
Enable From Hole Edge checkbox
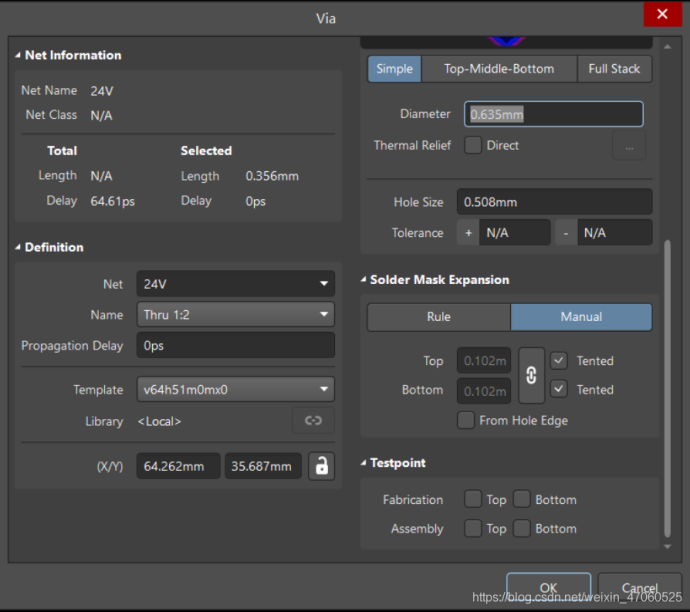(466, 420)
